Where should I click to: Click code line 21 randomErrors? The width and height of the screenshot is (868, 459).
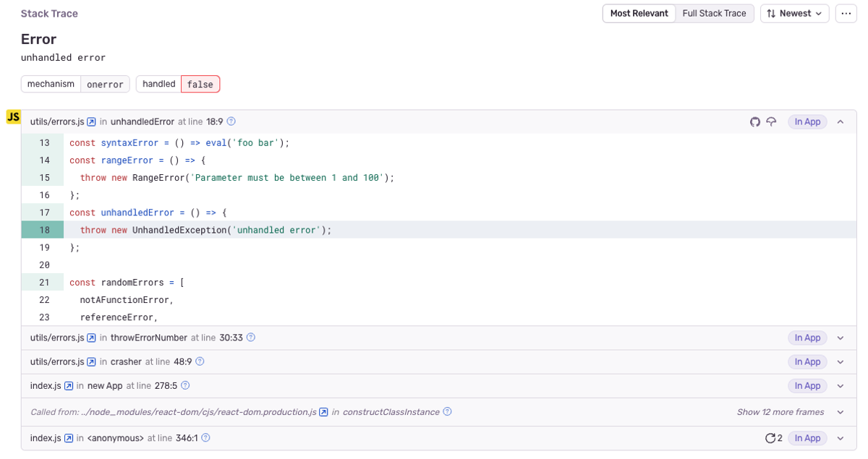click(x=439, y=283)
